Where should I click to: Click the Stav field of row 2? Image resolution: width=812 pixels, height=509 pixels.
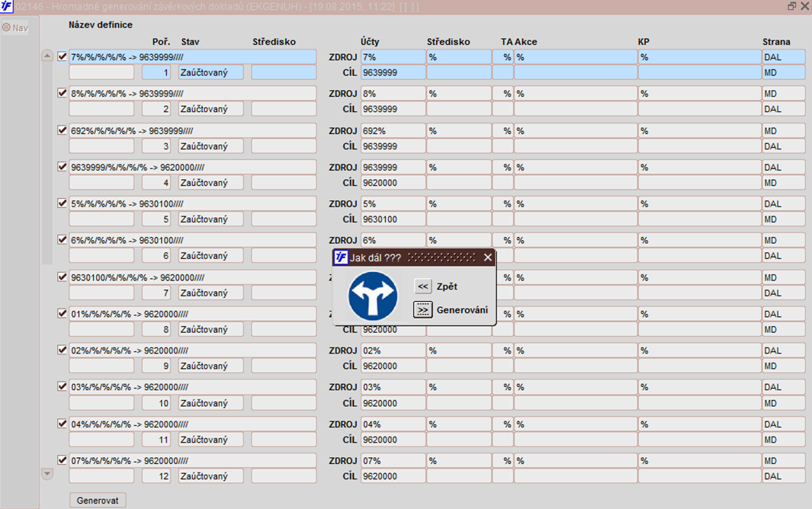coord(210,109)
